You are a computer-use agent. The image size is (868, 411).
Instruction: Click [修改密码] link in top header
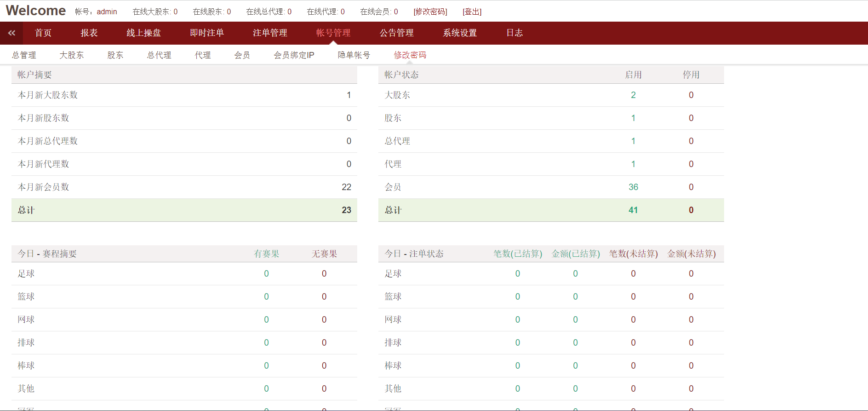point(430,12)
